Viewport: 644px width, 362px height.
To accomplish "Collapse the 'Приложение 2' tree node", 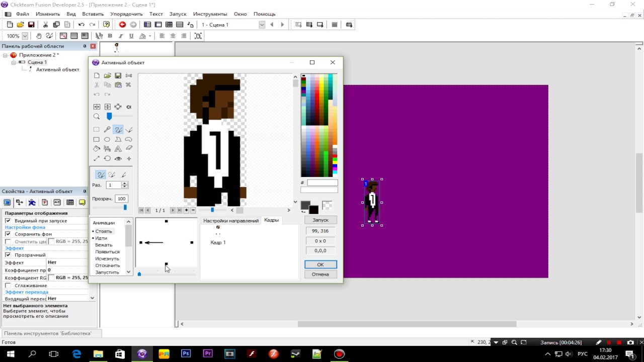I will pyautogui.click(x=6, y=55).
